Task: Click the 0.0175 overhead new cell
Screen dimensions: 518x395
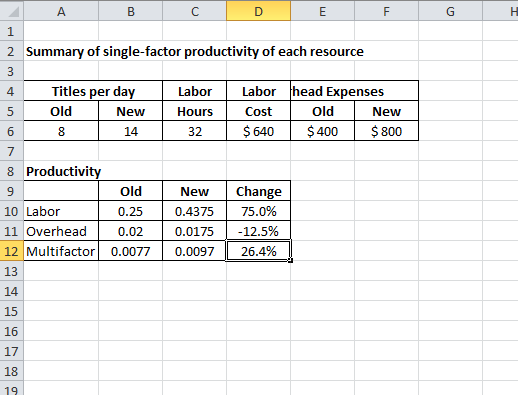Action: [195, 231]
